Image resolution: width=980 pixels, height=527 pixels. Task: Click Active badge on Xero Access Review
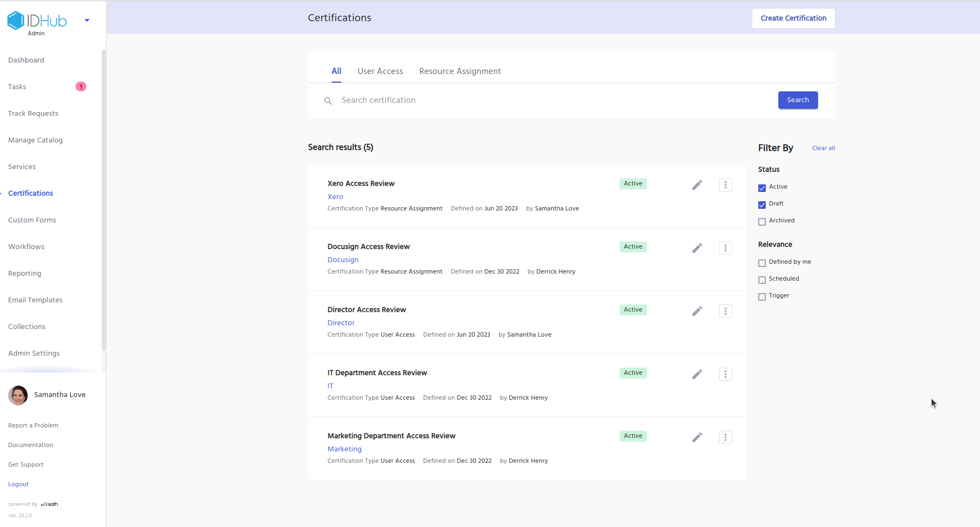pyautogui.click(x=633, y=184)
